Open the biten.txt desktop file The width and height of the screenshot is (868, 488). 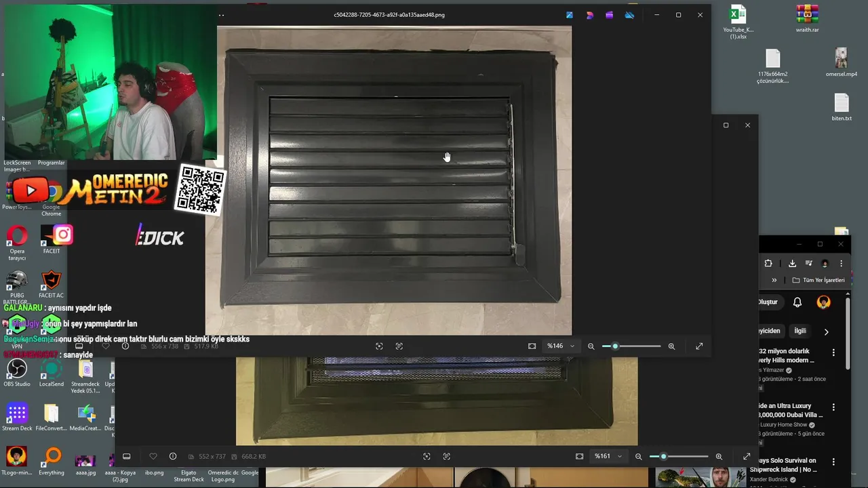coord(842,107)
